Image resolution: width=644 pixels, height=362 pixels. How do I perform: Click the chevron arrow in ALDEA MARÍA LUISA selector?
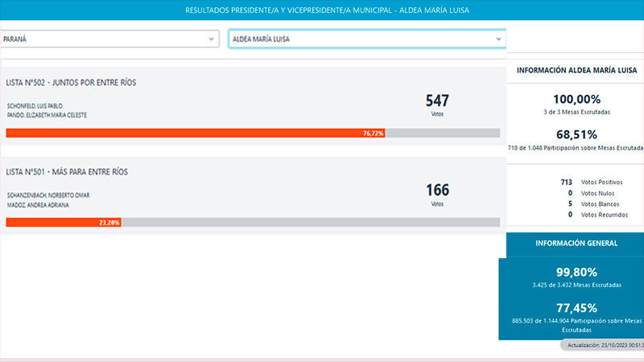[498, 39]
